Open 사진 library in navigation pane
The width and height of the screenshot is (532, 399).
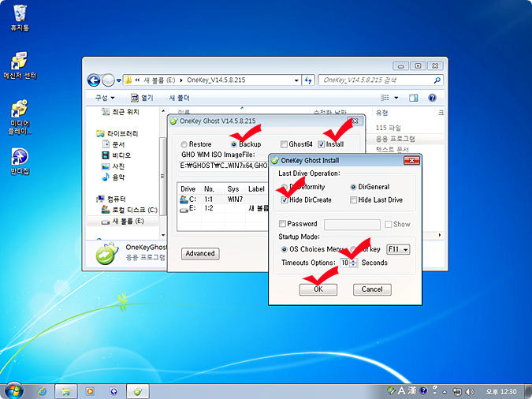[113, 166]
